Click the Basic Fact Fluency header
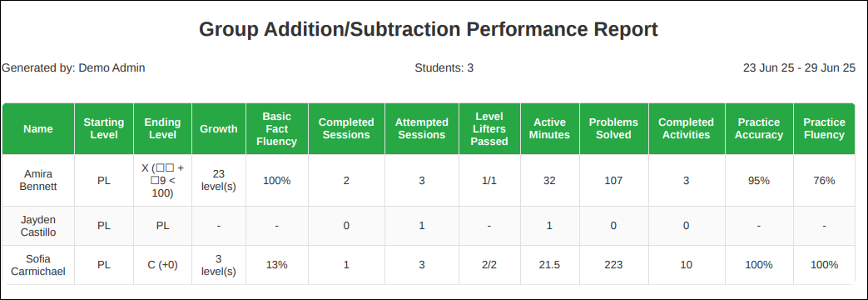Viewport: 868px width, 300px height. tap(277, 128)
